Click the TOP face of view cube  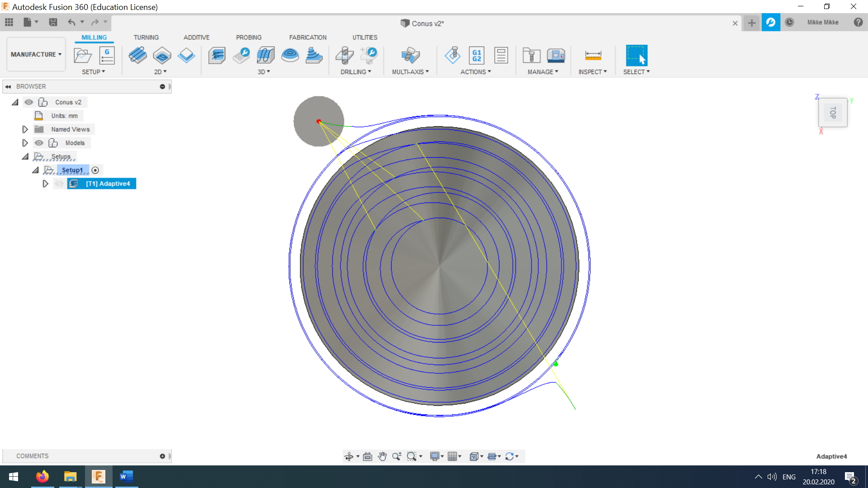pos(832,113)
